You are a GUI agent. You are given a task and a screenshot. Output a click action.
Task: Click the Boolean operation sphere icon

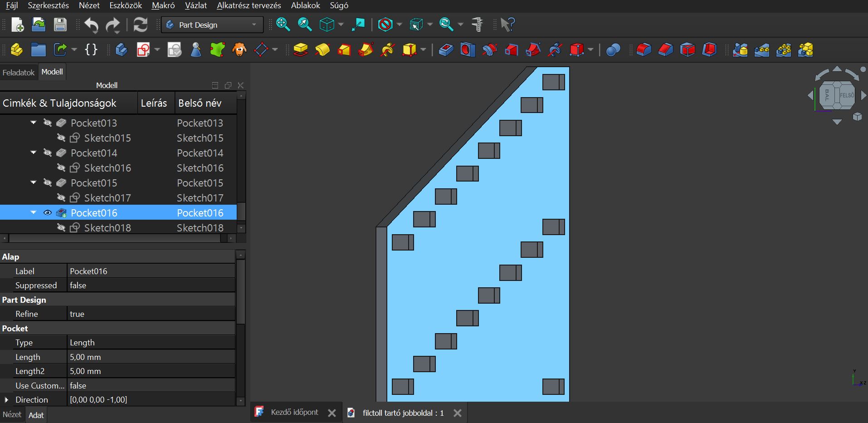[x=613, y=49]
